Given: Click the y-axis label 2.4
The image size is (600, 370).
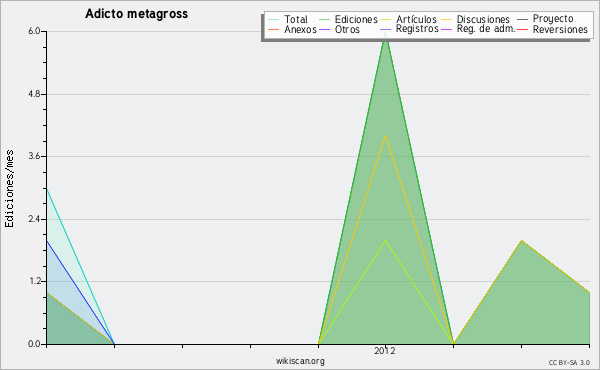Looking at the screenshot, I should (34, 219).
